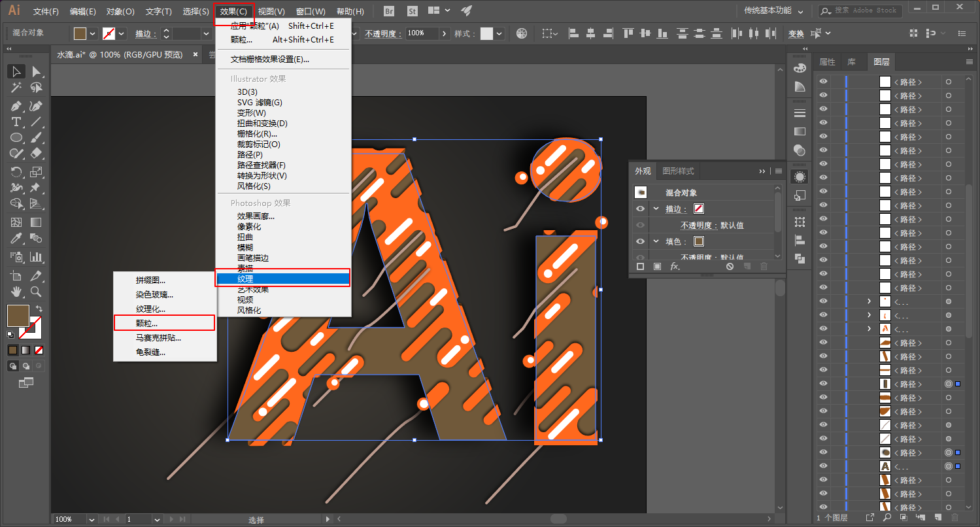
Task: Set the Gradient fill mode button in toolbox
Action: pyautogui.click(x=25, y=350)
